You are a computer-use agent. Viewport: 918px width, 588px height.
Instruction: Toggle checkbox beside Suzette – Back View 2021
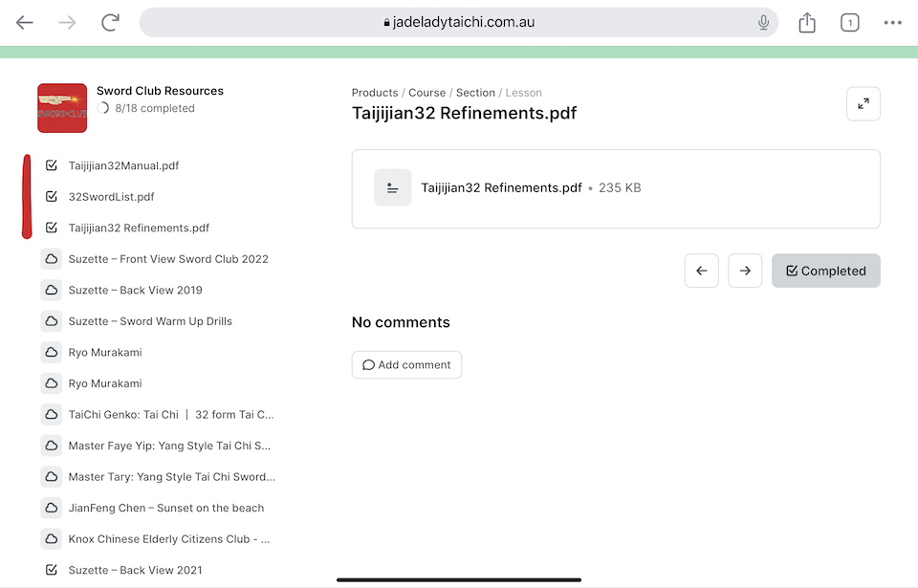[x=52, y=570]
